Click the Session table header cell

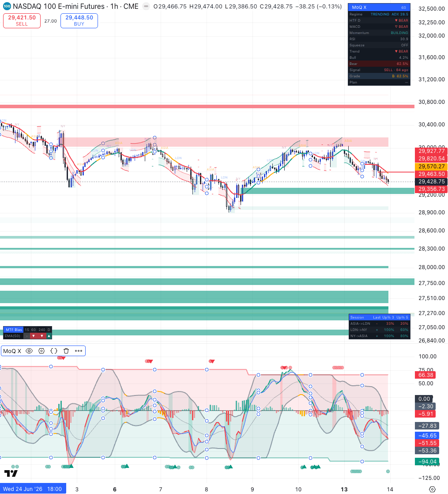(x=357, y=317)
